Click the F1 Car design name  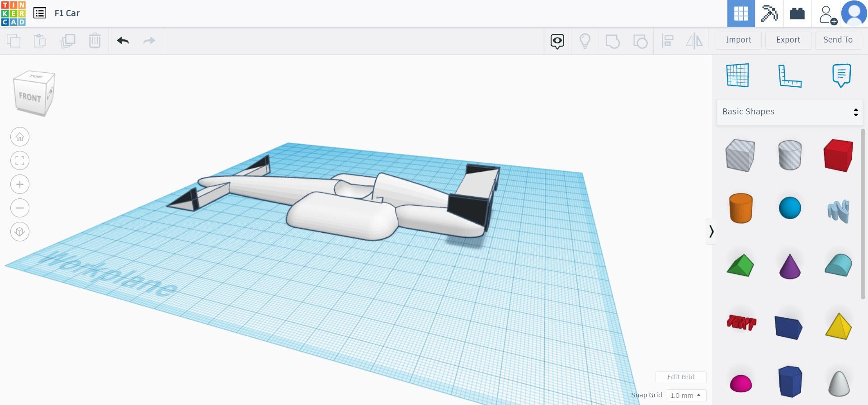click(x=67, y=13)
